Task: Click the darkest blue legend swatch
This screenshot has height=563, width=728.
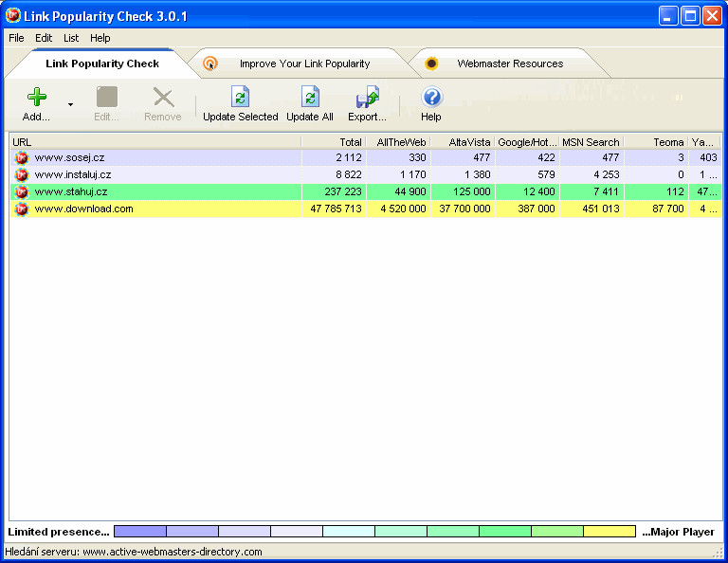Action: (140, 532)
